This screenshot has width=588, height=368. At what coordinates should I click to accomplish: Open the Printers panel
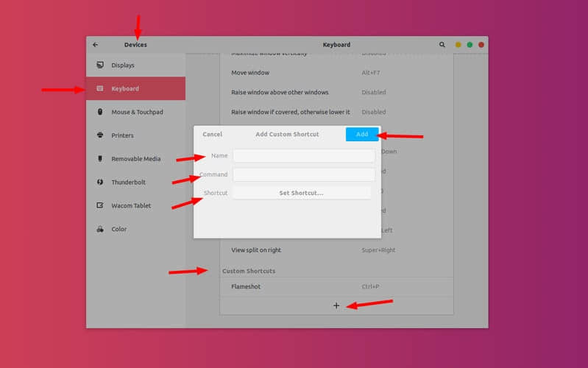tap(135, 135)
